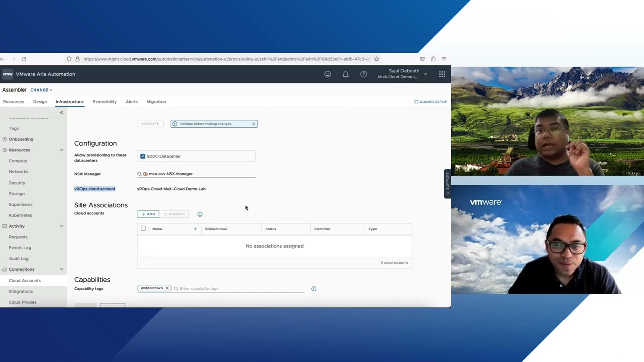Click the shield tracking protection icon
This screenshot has width=644, height=362.
point(69,59)
